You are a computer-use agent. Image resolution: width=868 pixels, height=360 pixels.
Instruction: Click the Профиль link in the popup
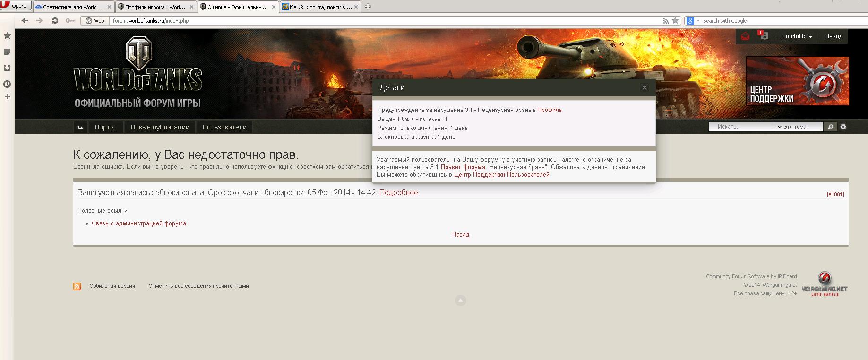pos(550,110)
